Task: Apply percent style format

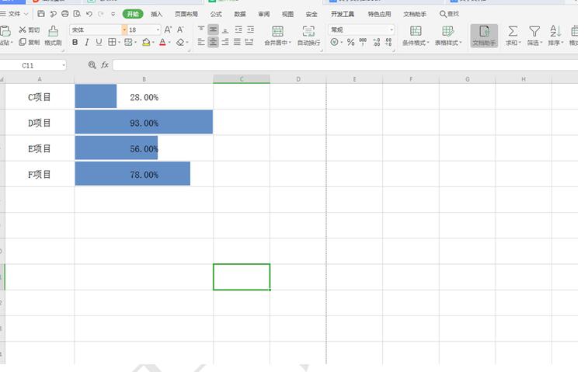Action: [x=350, y=42]
